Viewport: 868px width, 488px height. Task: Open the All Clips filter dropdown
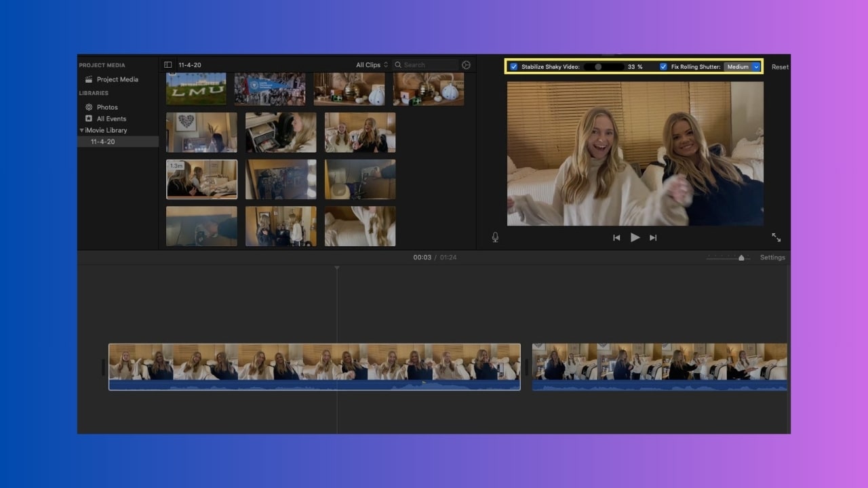(372, 65)
